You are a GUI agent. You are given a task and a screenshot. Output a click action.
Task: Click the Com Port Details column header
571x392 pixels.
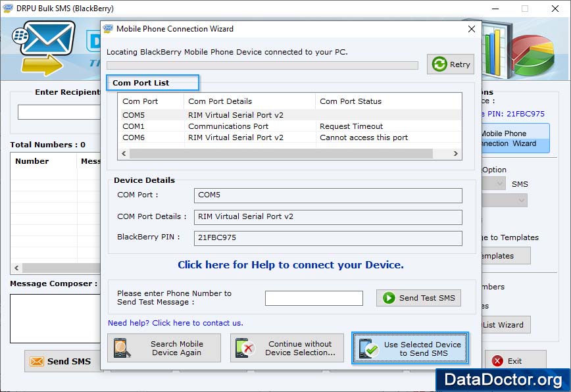pos(250,101)
